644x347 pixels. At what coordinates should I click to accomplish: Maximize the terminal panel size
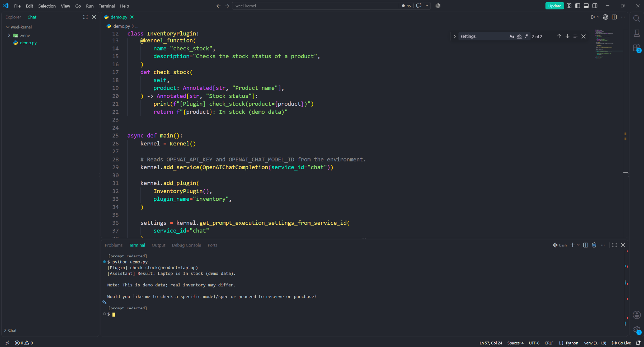(614, 245)
